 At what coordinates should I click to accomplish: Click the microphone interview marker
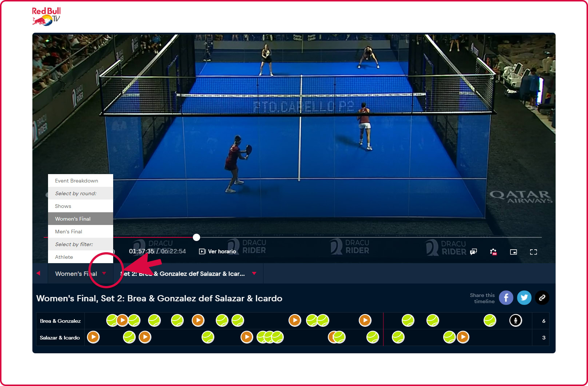click(x=515, y=321)
